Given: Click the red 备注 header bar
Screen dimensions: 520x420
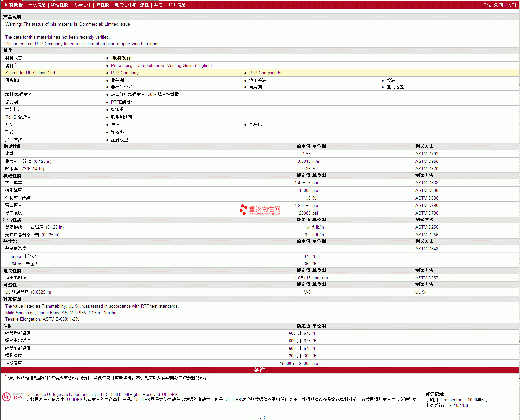Looking at the screenshot, I should [259, 370].
